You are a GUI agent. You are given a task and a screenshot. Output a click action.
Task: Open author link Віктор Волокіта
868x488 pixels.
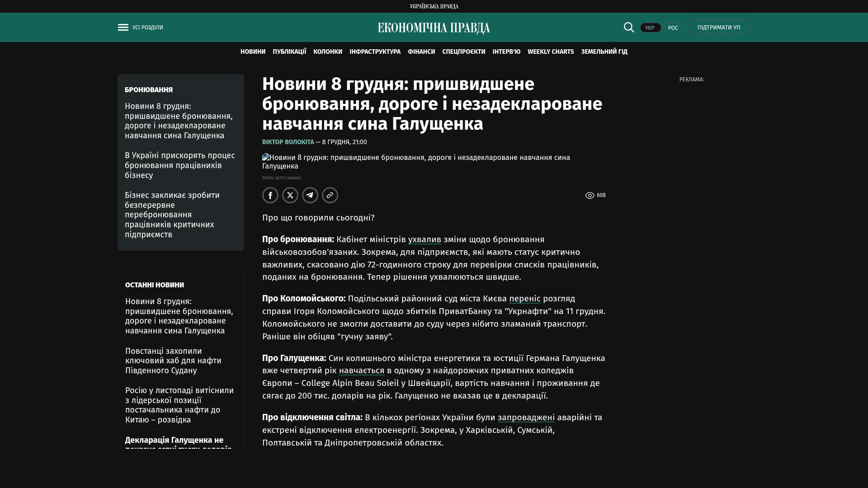click(x=288, y=142)
